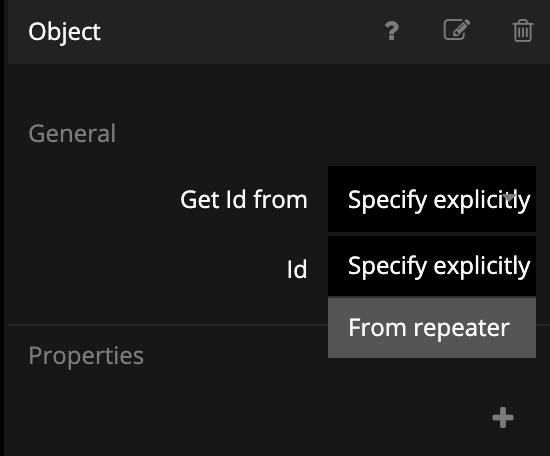Remove this object with the bin icon

(523, 31)
